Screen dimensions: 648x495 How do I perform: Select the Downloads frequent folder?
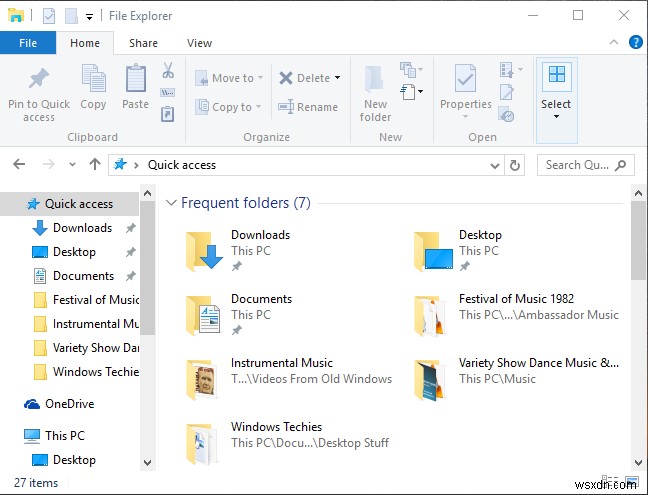tap(239, 251)
